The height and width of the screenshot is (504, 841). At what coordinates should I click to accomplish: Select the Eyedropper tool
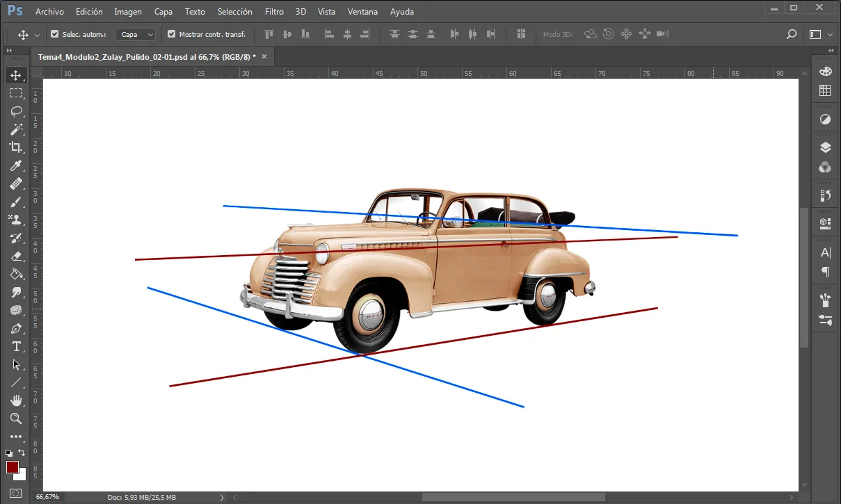tap(16, 165)
